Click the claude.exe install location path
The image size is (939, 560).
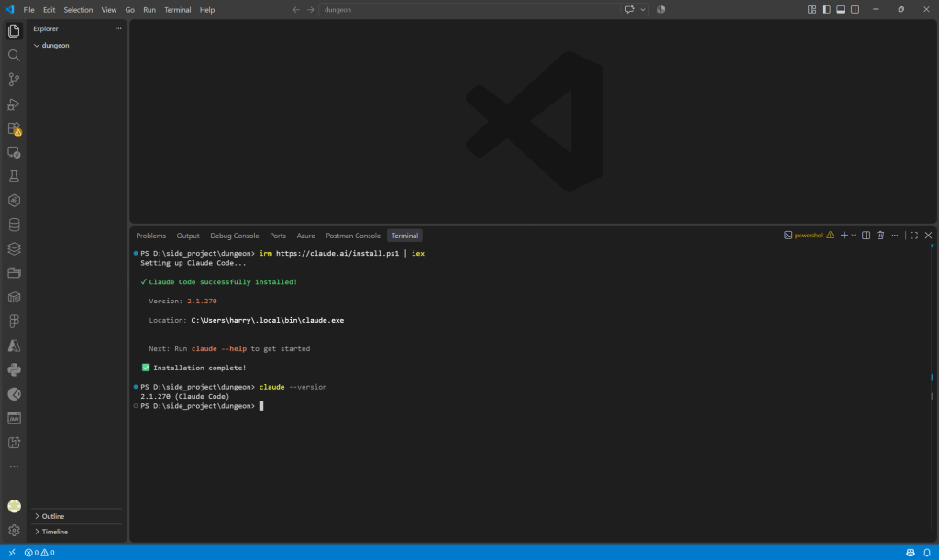click(267, 320)
